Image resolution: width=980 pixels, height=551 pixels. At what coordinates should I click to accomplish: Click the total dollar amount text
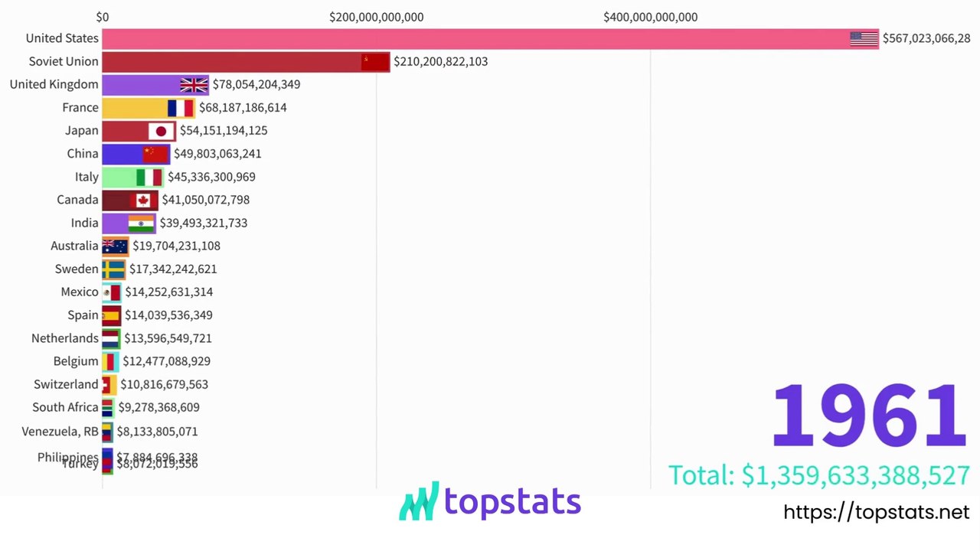pyautogui.click(x=818, y=475)
